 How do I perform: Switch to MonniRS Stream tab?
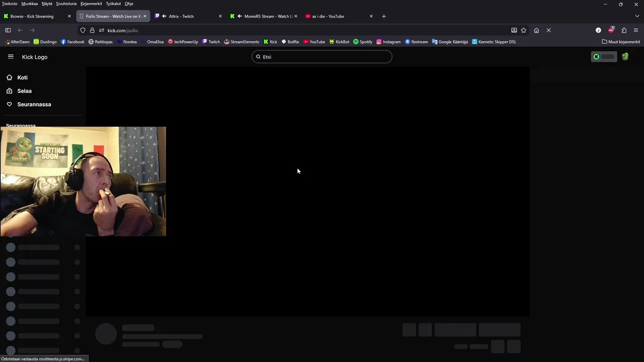[264, 16]
